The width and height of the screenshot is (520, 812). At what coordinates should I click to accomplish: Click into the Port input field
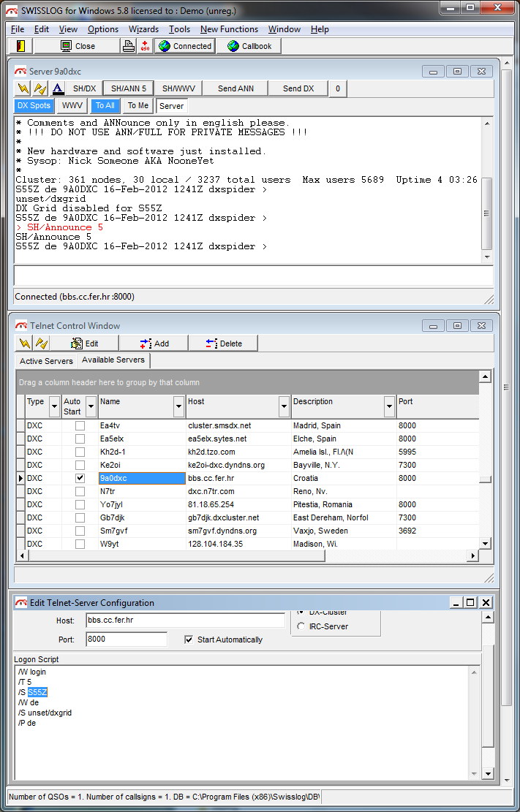pyautogui.click(x=127, y=640)
